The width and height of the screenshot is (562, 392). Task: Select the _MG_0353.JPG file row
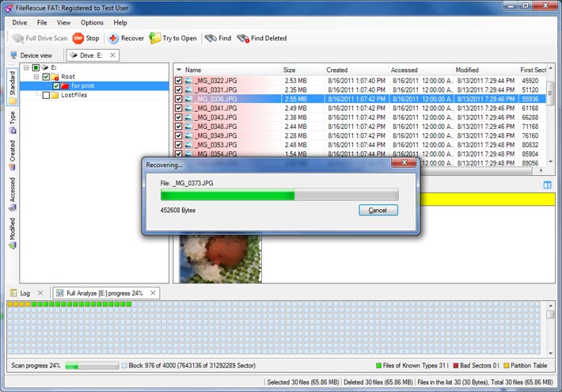point(360,145)
